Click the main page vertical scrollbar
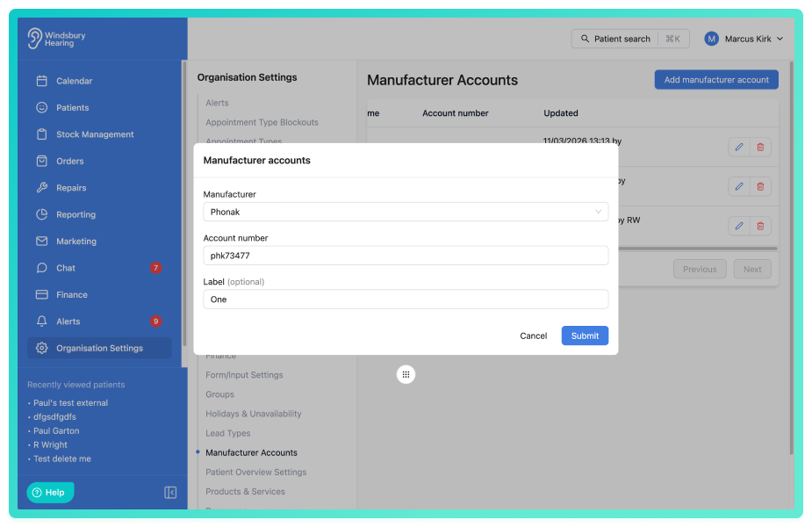Viewport: 812px width, 527px height. pos(791,258)
